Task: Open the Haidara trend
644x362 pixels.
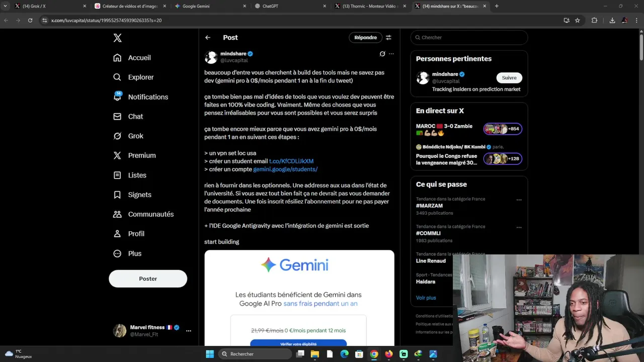Action: (426, 282)
